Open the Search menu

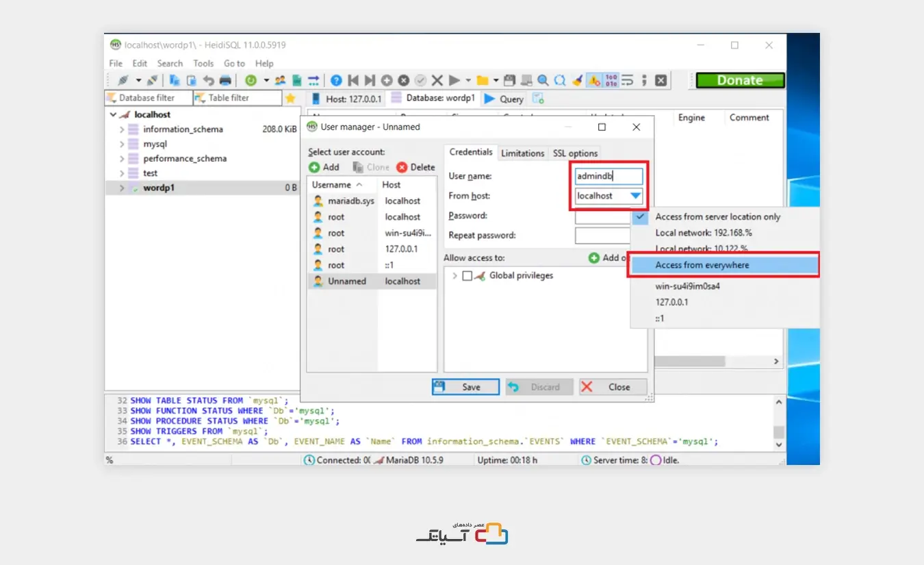[170, 63]
